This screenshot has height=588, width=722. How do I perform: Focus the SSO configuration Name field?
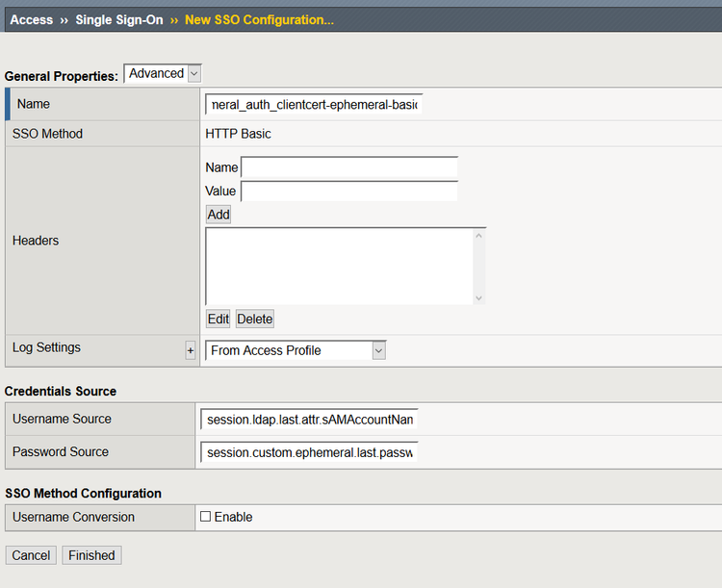click(x=314, y=104)
